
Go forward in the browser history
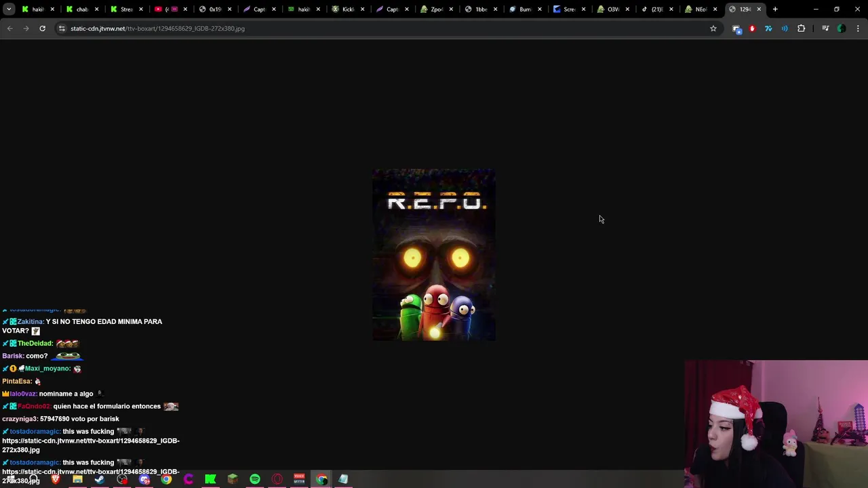click(26, 28)
